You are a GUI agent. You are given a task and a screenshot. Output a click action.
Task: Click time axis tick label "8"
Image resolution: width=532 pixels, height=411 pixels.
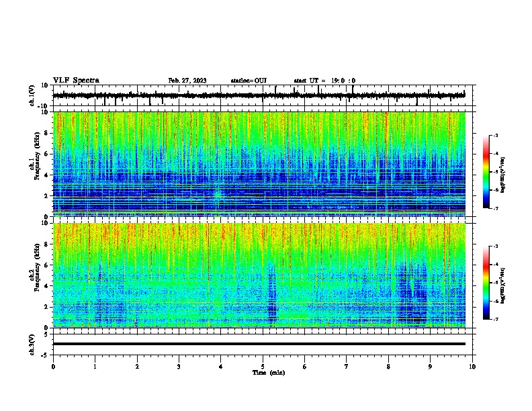[388, 367]
